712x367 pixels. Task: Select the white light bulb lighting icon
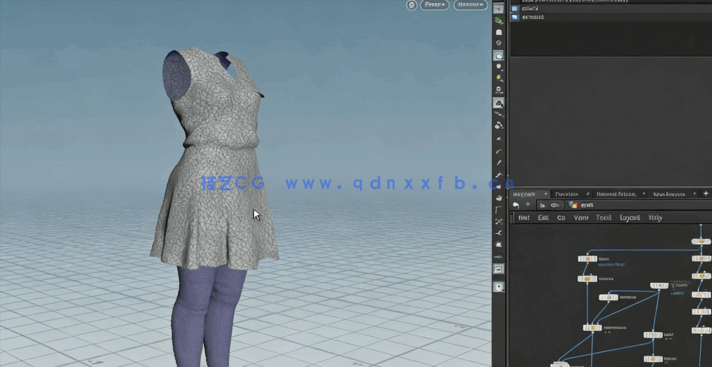(x=499, y=67)
